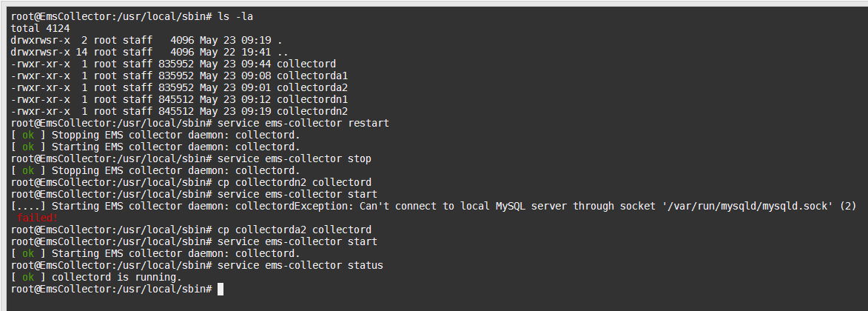Click the terminal cursor block at the prompt
Screen dimensions: 868x311
[221, 289]
